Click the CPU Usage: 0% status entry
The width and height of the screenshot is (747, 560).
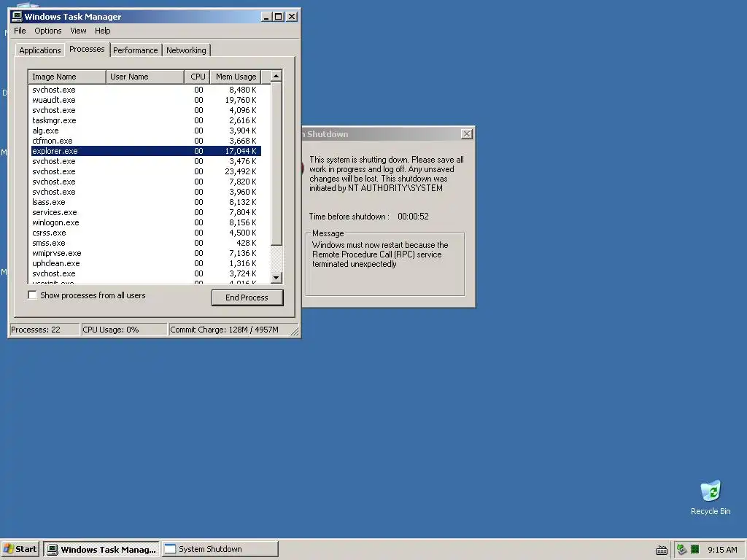[124, 330]
